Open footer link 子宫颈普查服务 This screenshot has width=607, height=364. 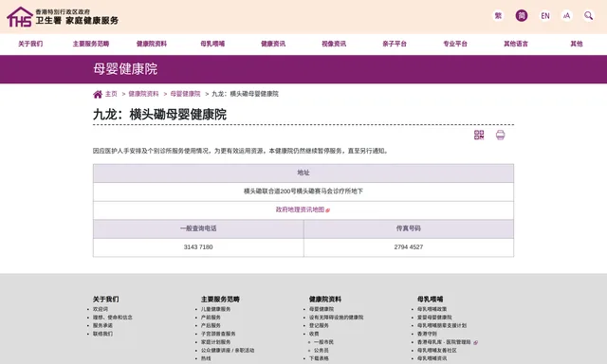[x=218, y=334]
